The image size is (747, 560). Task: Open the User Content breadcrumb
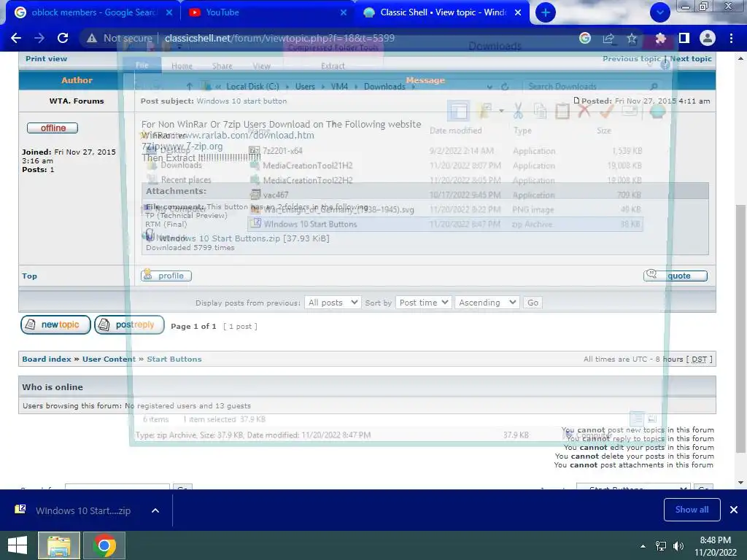click(109, 359)
